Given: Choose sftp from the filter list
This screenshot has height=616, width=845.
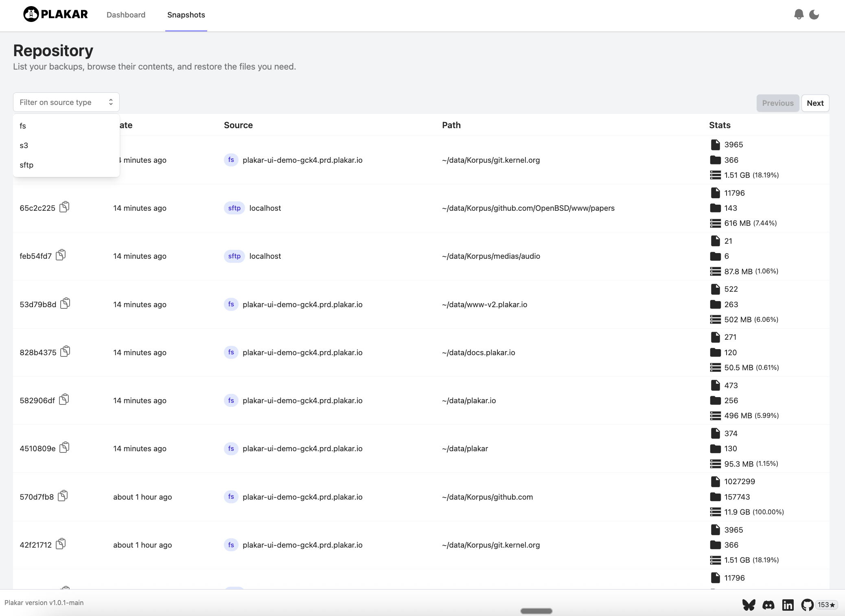Looking at the screenshot, I should [26, 165].
